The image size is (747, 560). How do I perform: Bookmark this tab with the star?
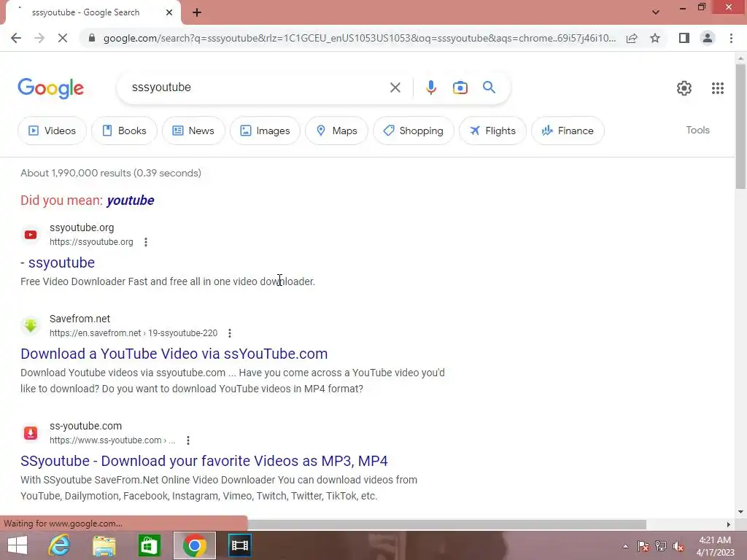655,38
